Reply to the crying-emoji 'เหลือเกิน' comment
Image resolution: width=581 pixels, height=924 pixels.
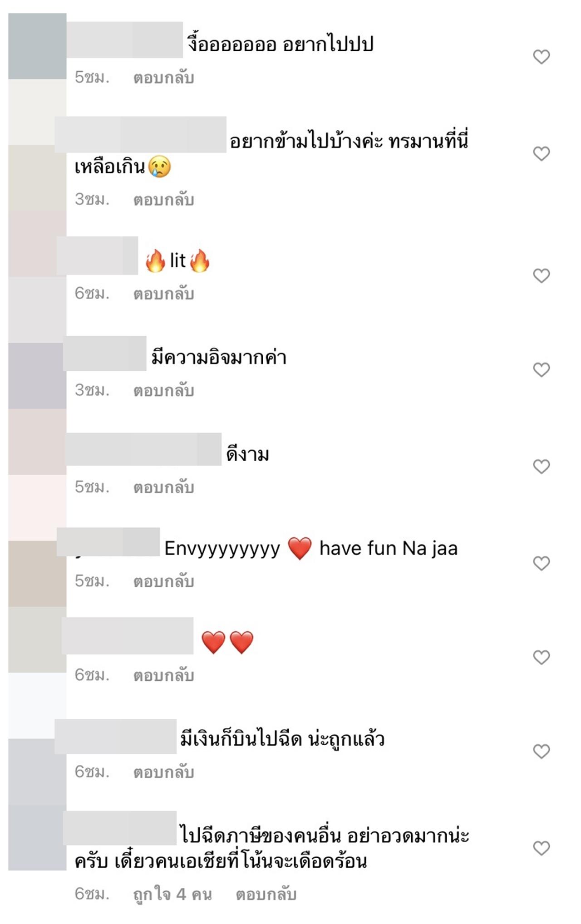[163, 200]
